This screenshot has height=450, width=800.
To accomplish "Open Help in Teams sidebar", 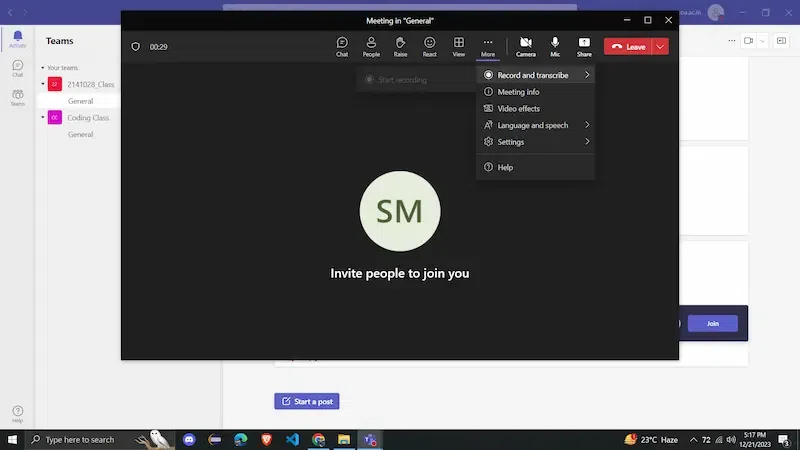I will pos(17,413).
